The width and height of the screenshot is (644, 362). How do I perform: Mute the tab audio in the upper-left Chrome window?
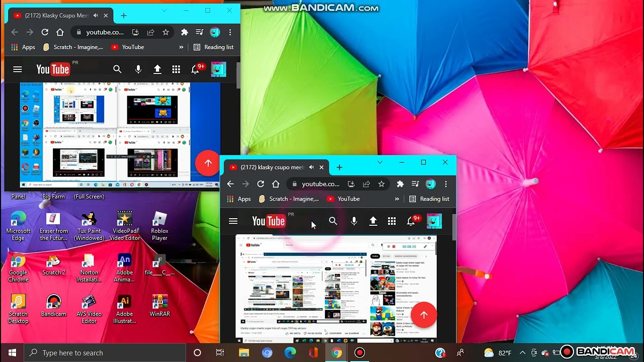96,16
